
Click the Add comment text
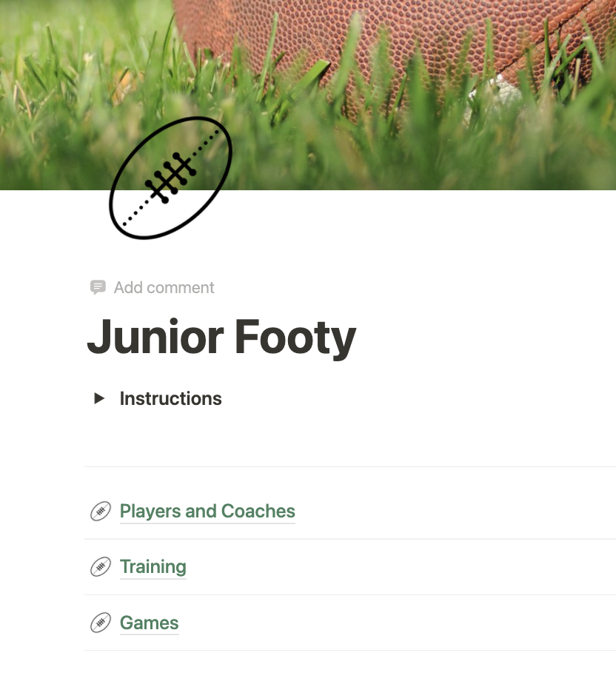click(x=164, y=287)
